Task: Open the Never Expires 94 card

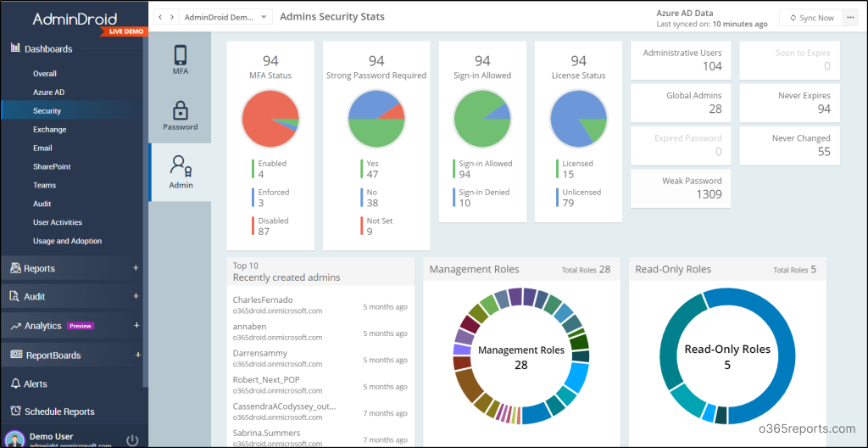Action: [789, 103]
